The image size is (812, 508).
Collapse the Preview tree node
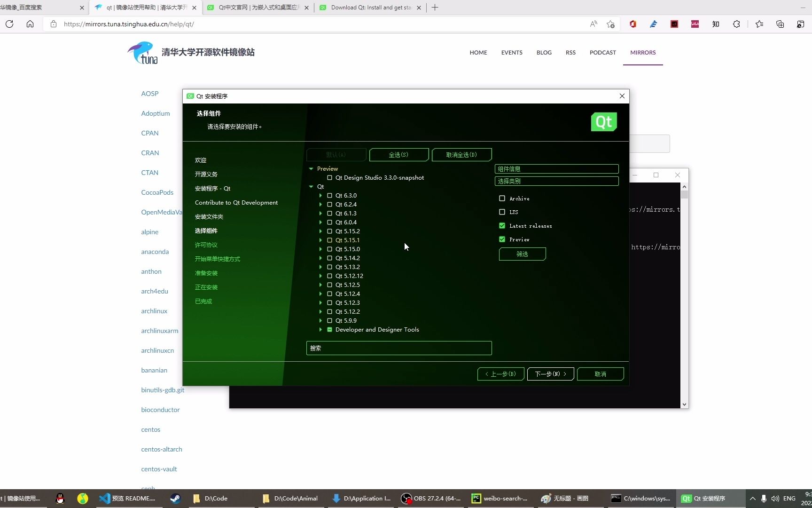[311, 168]
